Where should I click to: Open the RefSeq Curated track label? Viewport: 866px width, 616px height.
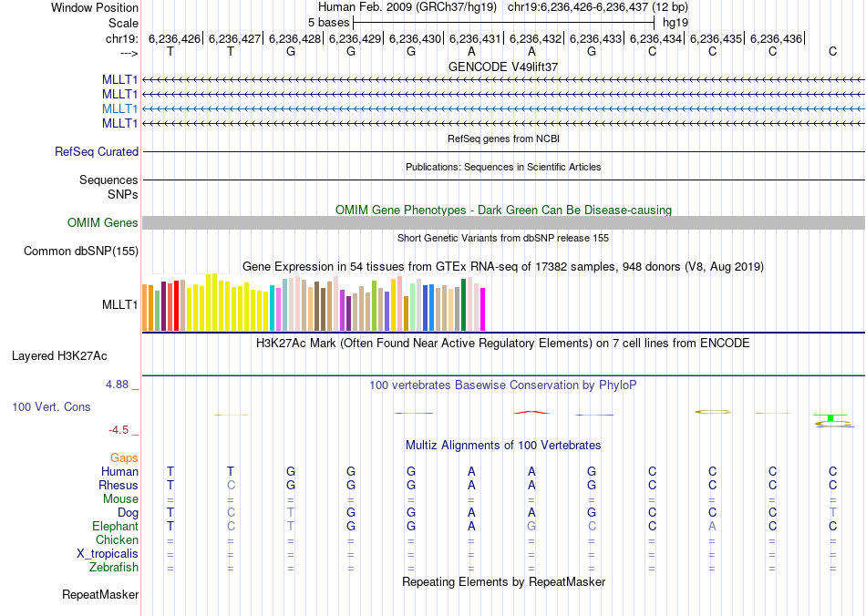pos(97,152)
